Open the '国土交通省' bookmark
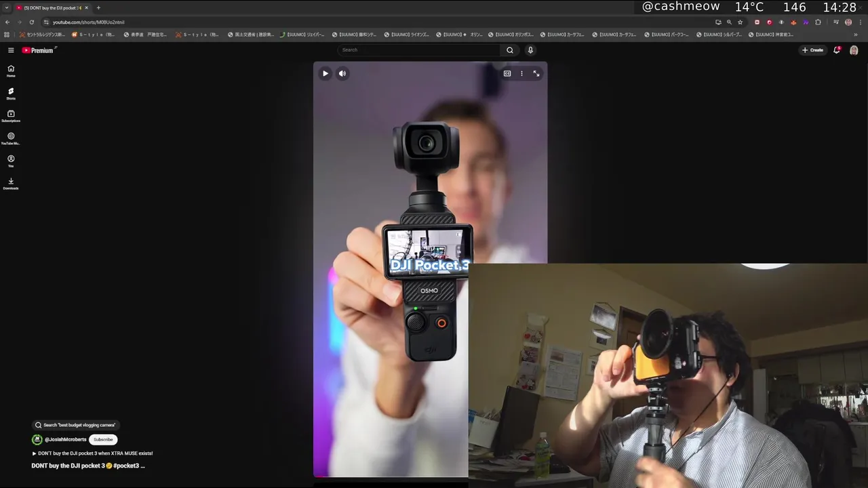Screen dimensions: 868x488 click(251, 35)
